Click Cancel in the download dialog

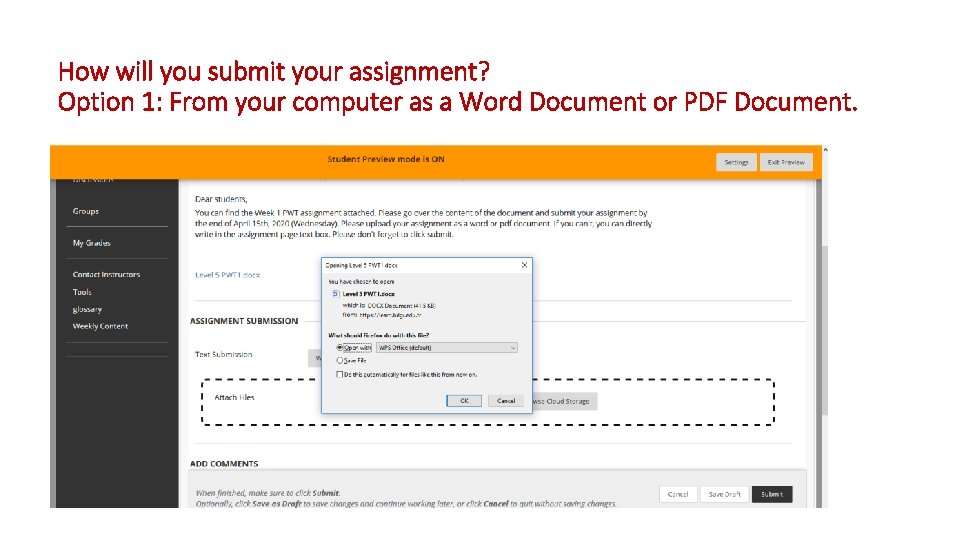506,400
